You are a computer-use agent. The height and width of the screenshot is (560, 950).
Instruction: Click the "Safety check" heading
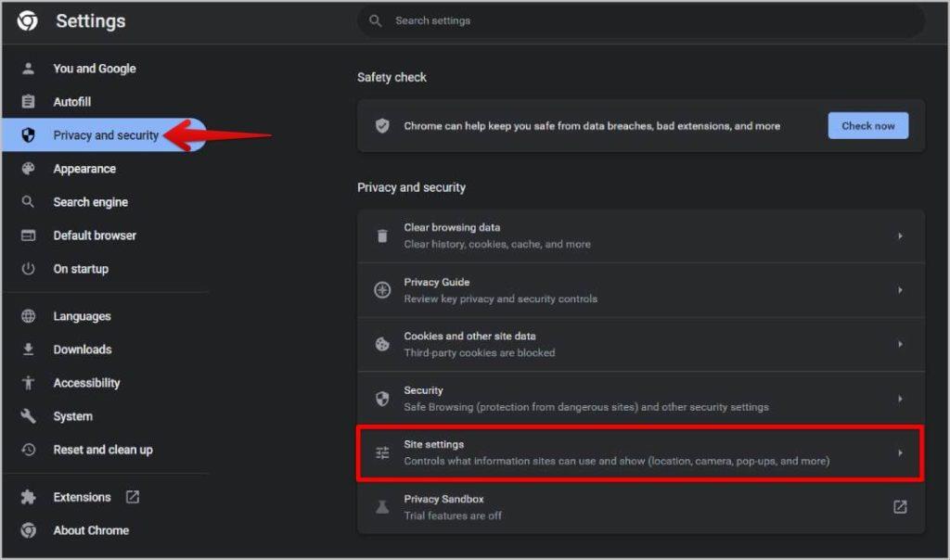[392, 78]
